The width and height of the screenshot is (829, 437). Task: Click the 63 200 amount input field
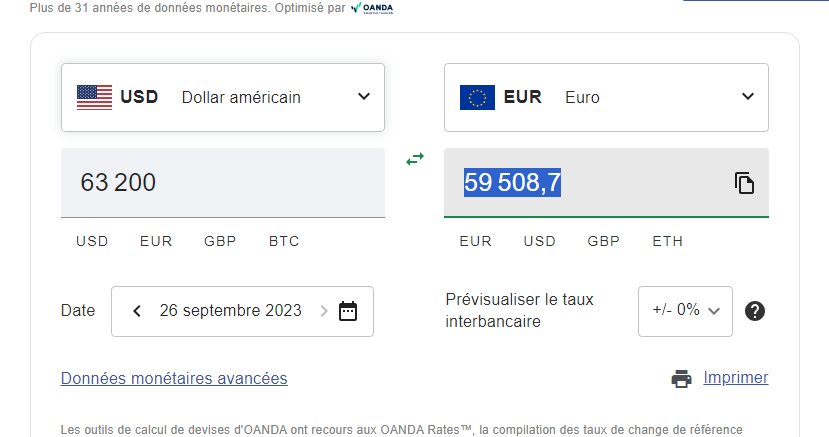coord(223,183)
